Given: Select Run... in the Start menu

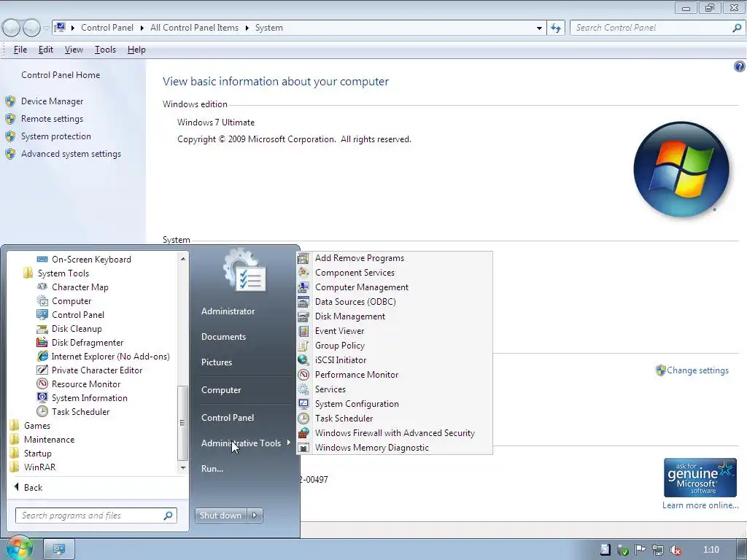Looking at the screenshot, I should (212, 469).
